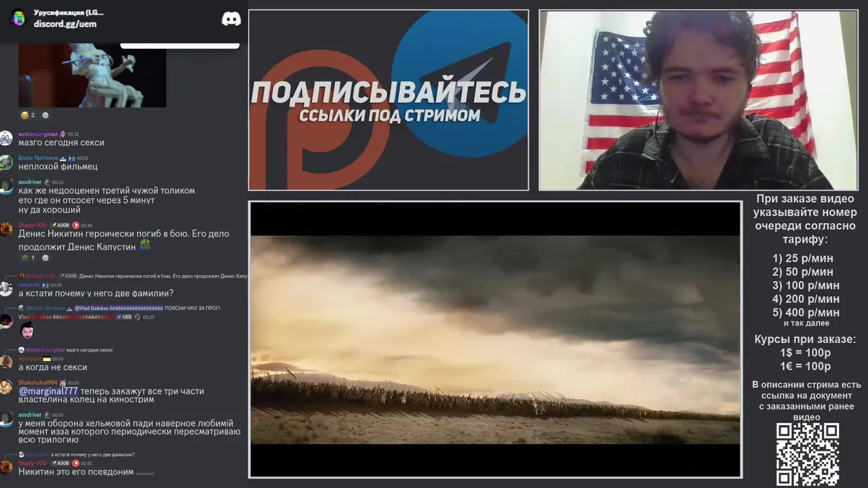The image size is (868, 488).
Task: Click the ПОДПИСЫВАЙТЕСЬ subscribe banner
Action: [389, 100]
